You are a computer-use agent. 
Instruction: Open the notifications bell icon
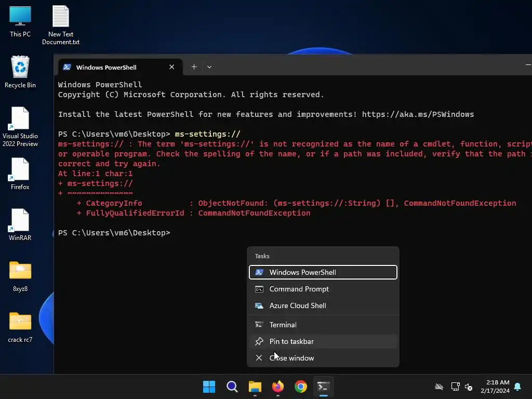pos(517,387)
